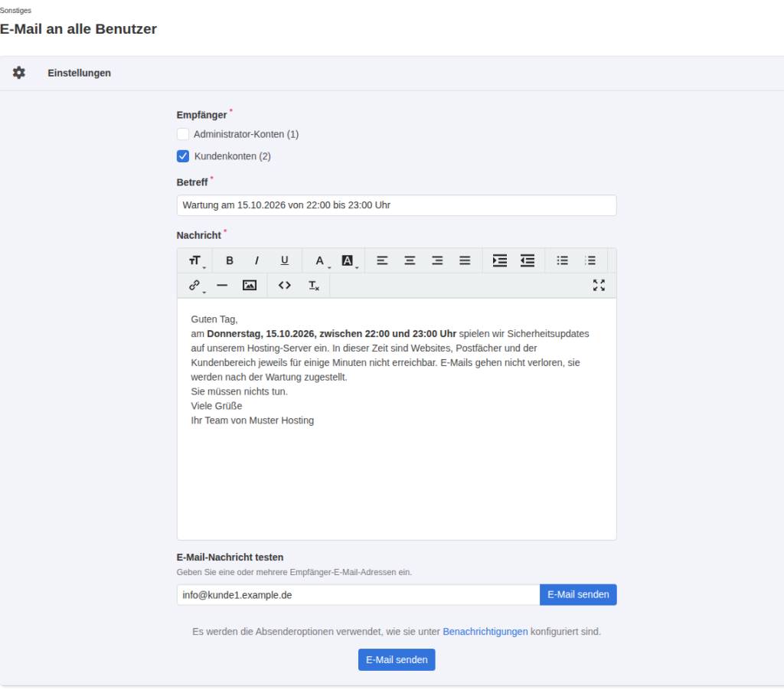The image size is (784, 690).
Task: Open the link insert dropdown
Action: [195, 286]
